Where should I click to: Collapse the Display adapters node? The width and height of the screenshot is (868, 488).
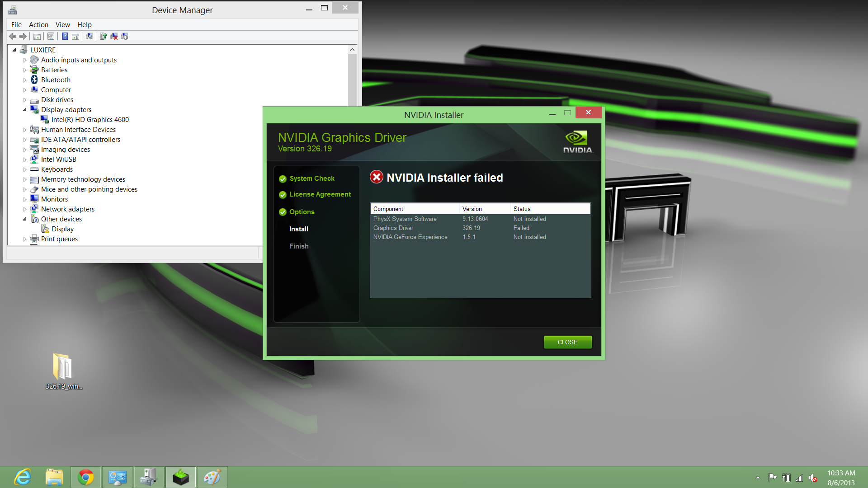[x=25, y=110]
